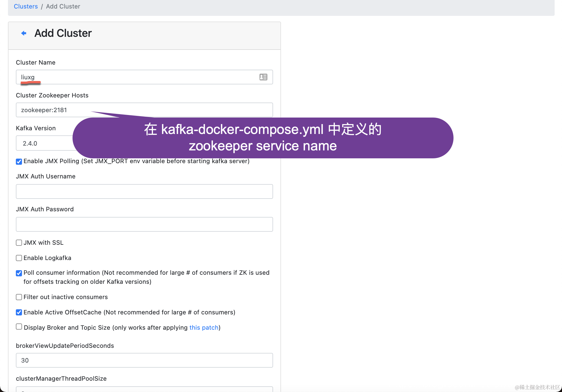Focus the Cluster Name input field
The image size is (562, 392).
click(136, 77)
